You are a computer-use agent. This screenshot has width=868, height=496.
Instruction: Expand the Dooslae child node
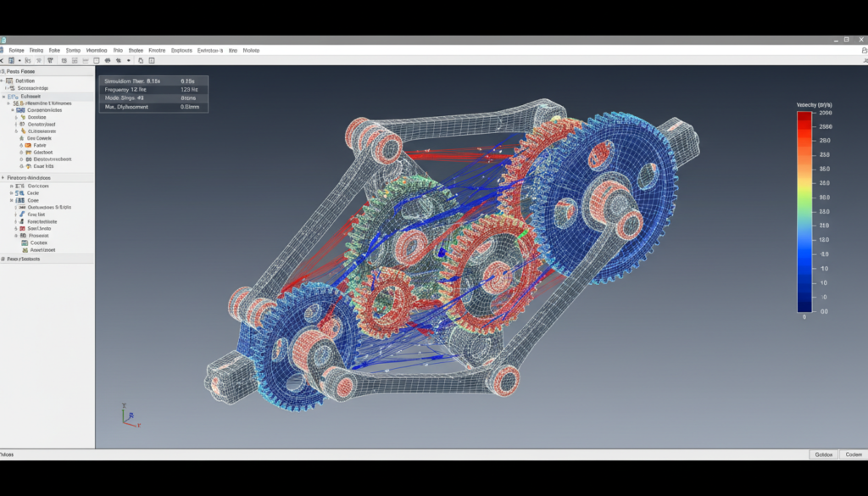tap(16, 117)
